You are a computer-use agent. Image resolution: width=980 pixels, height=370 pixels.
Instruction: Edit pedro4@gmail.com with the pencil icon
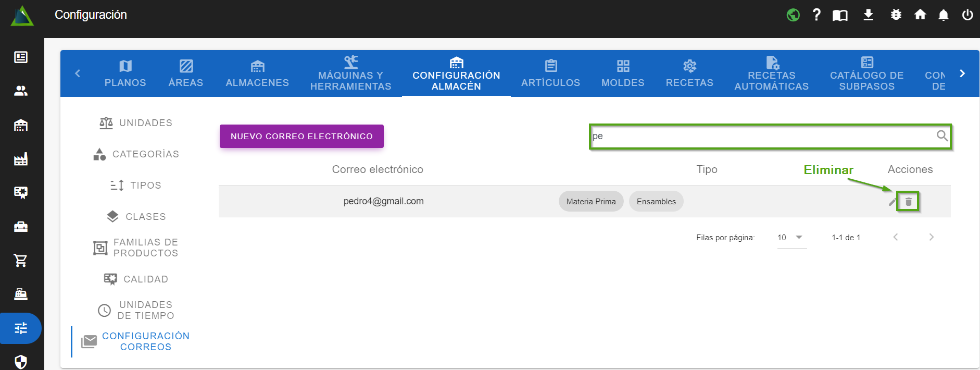(893, 202)
